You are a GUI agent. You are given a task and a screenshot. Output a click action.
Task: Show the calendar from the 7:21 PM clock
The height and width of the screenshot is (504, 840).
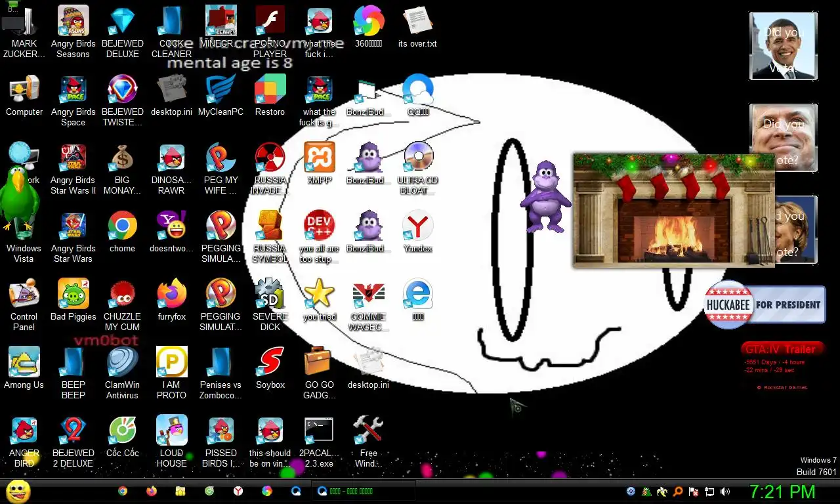click(x=782, y=492)
